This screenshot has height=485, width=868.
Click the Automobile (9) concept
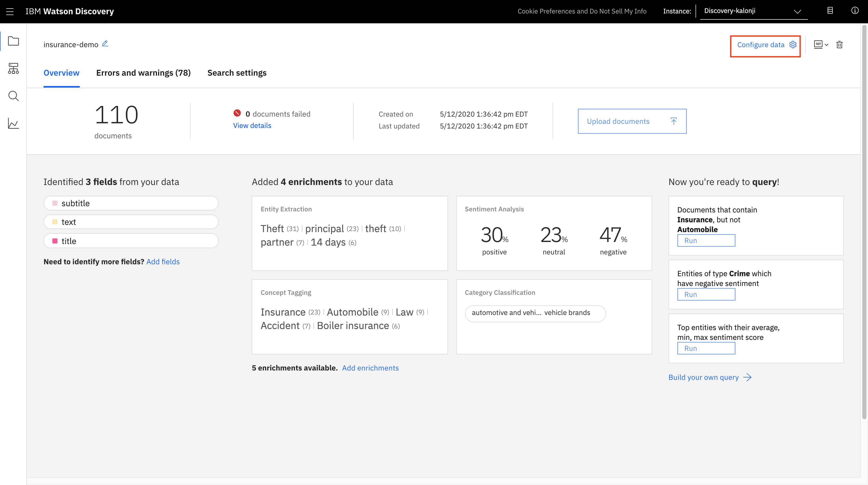pos(358,312)
